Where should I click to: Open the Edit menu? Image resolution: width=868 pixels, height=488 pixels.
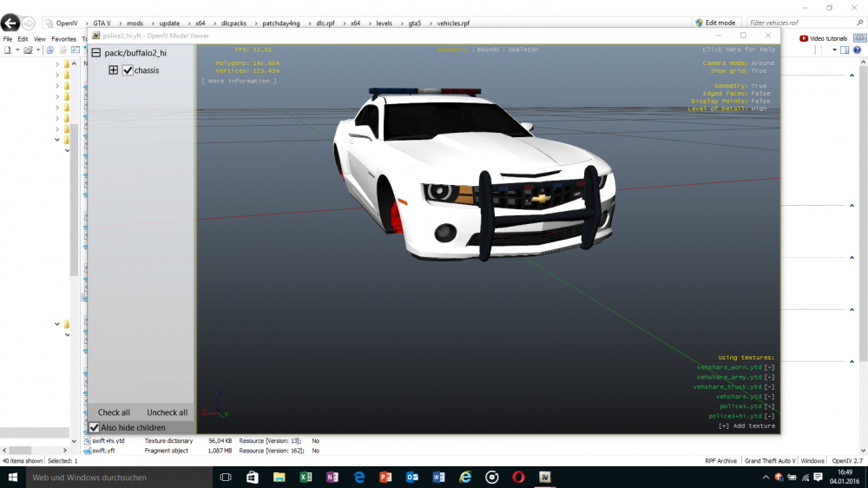click(23, 39)
